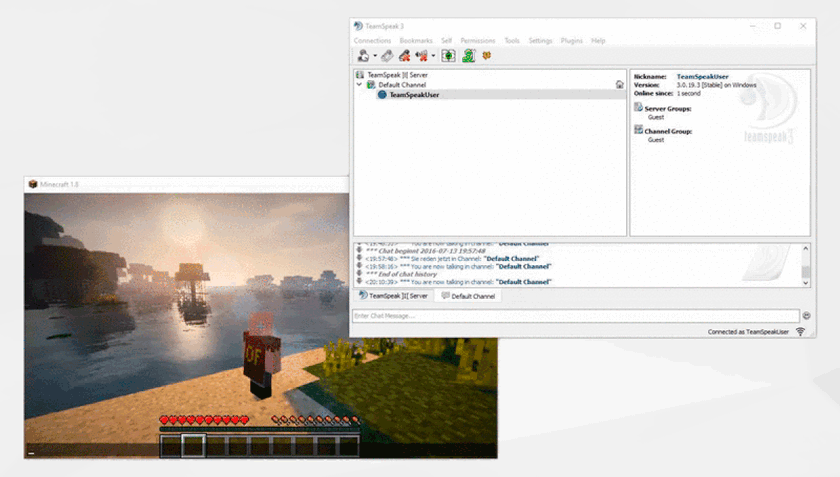This screenshot has height=477, width=840.
Task: Open the emoticon picker beside chat input
Action: pos(806,316)
